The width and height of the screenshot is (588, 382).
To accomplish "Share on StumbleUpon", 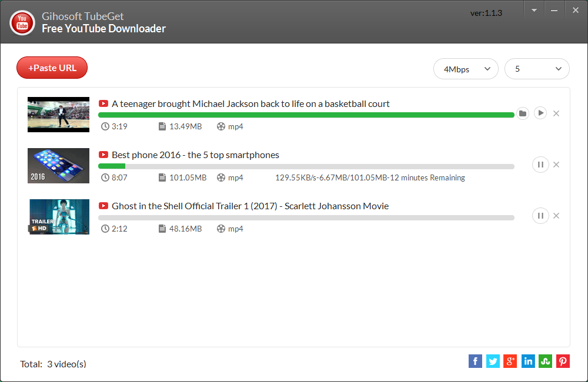I will (x=545, y=361).
